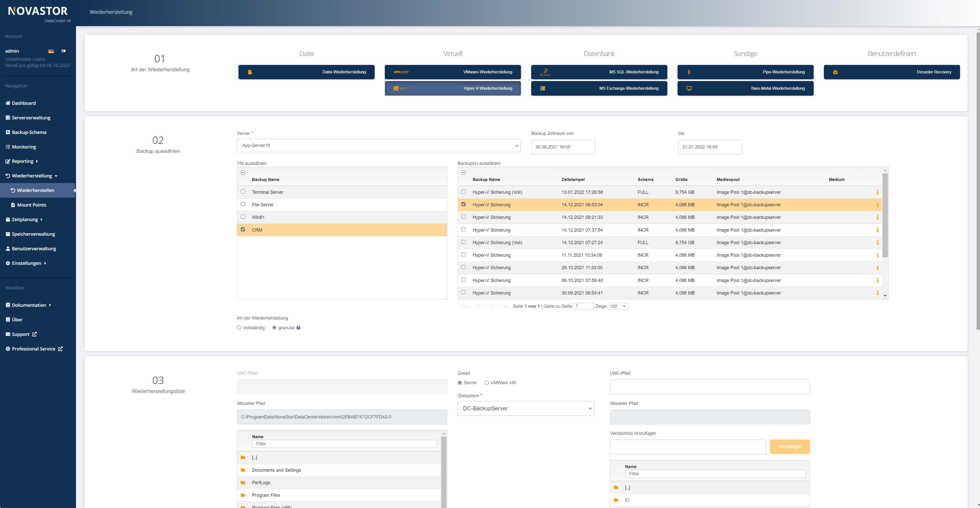Click parent folder [..] icon in source list
Screen dimensions: 980x508
tap(243, 457)
